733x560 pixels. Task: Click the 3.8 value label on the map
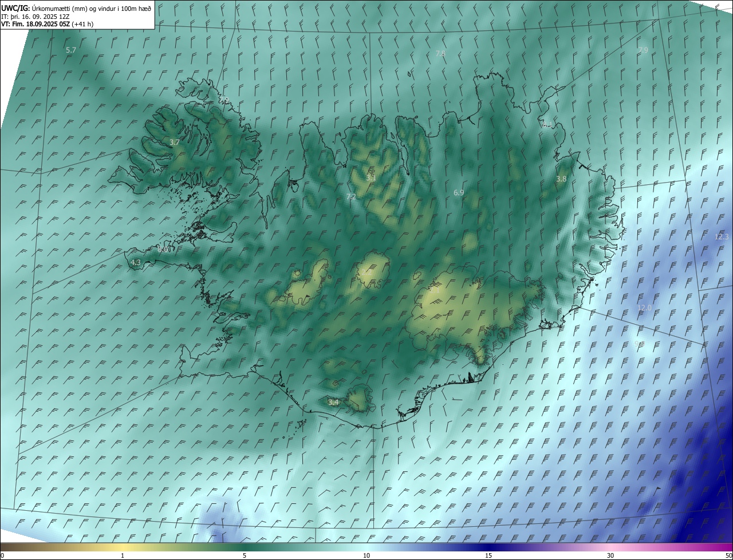(561, 179)
